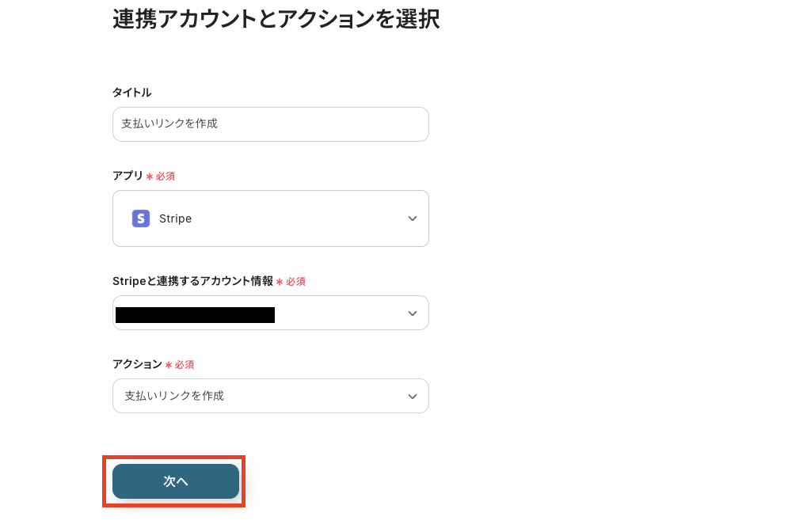Viewport: 803px width, 532px height.
Task: Expand the アクション dropdown showing 支払いリンクを作成
Action: (271, 396)
